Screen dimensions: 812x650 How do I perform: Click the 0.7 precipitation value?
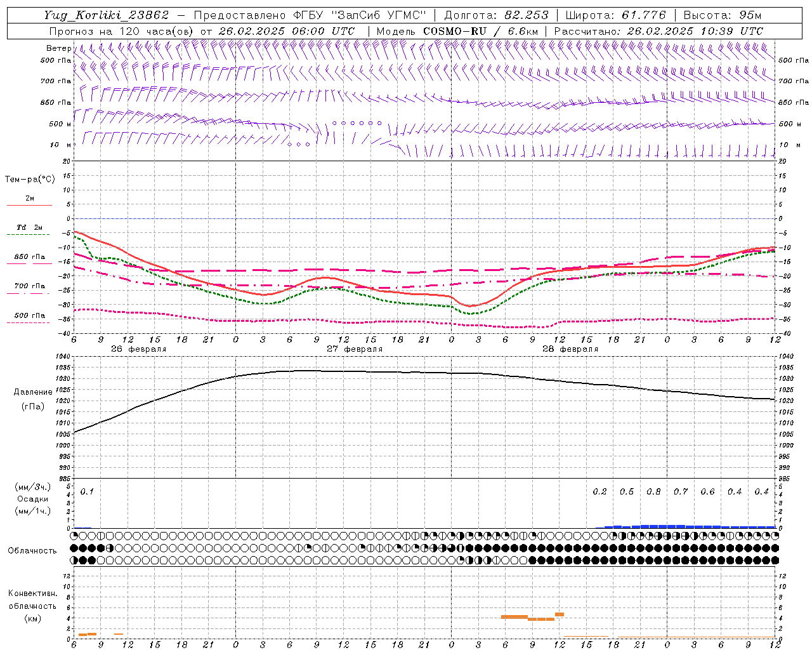681,492
